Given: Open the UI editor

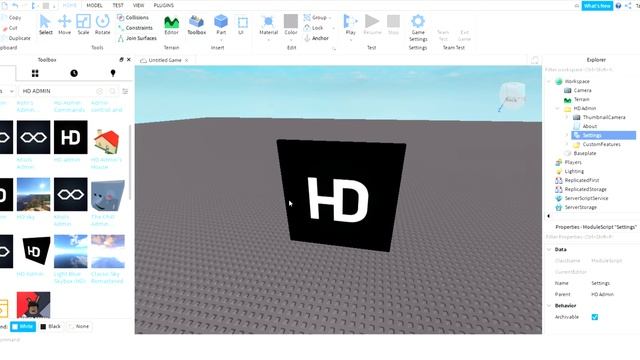Looking at the screenshot, I should click(x=242, y=25).
